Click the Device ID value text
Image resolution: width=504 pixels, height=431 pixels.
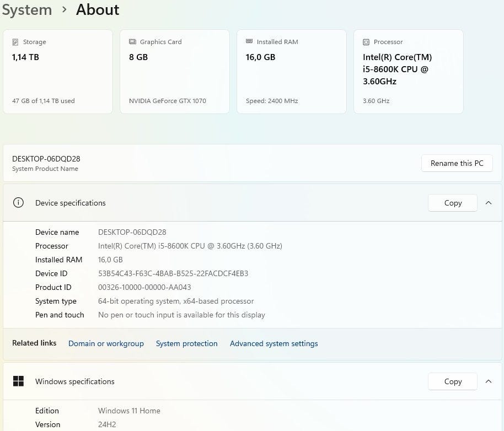[x=173, y=273]
